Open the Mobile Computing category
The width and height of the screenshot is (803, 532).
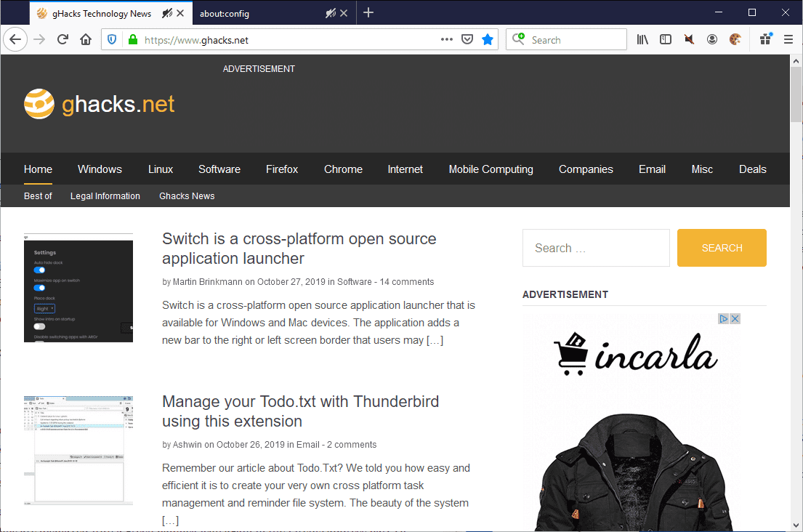click(x=491, y=169)
